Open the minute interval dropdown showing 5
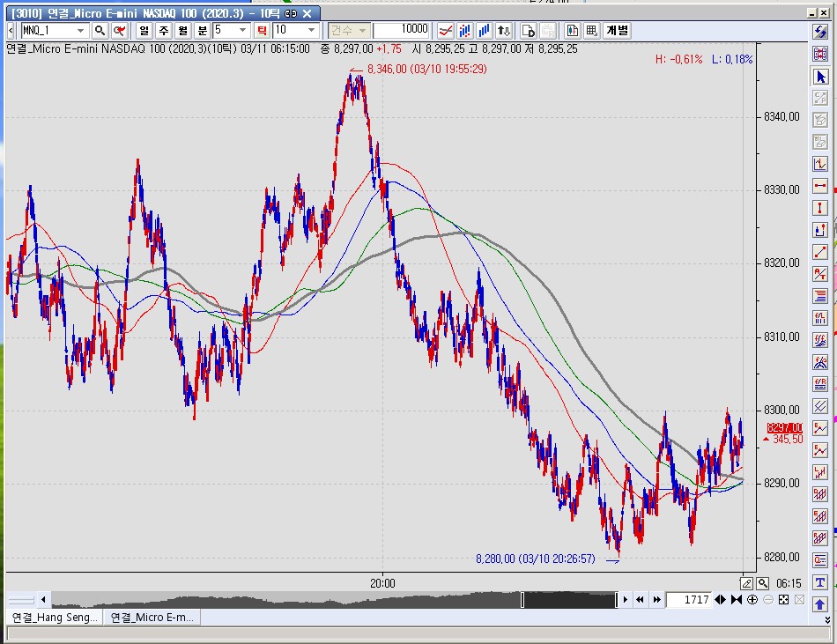 click(x=243, y=30)
